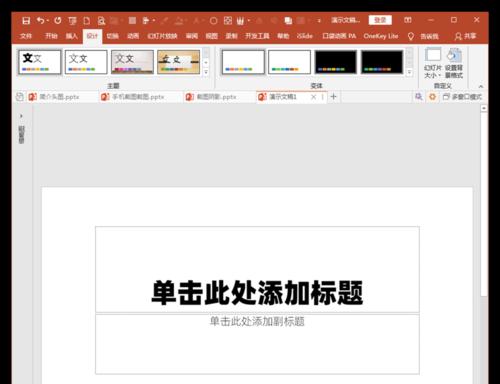Viewport: 500px width, 384px height.
Task: Select the 设计 ribbon tab
Action: (x=92, y=36)
